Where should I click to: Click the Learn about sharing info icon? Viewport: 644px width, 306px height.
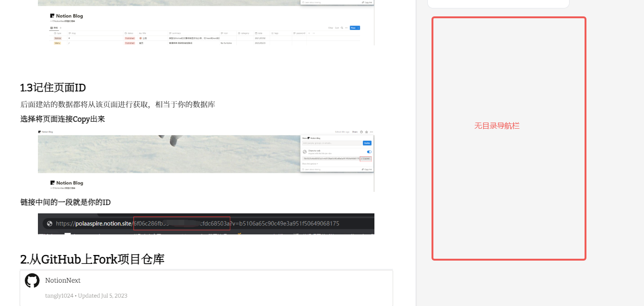click(x=304, y=169)
